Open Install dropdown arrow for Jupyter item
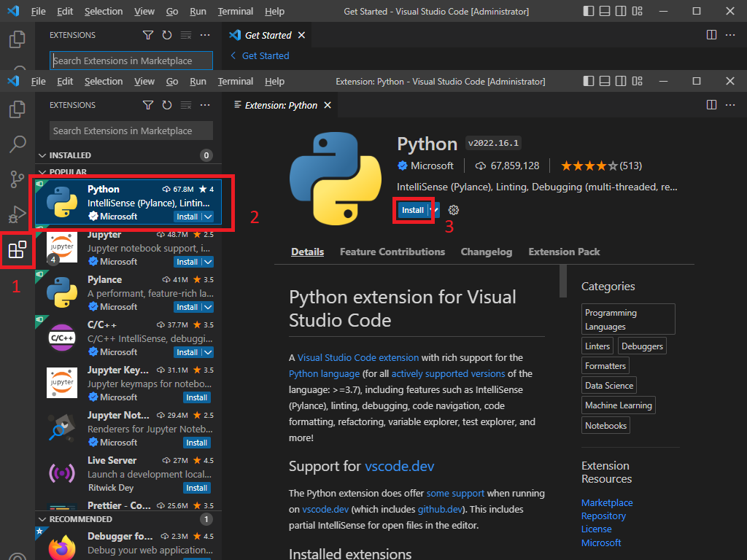 (x=208, y=262)
